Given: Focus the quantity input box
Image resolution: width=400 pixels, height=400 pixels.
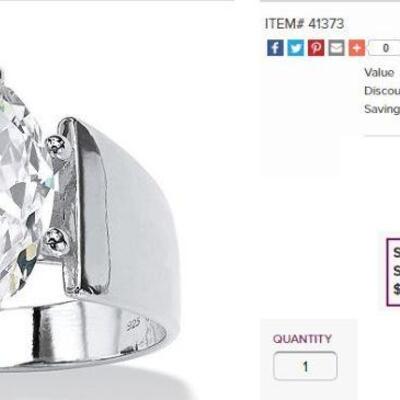Looking at the screenshot, I should 305,366.
